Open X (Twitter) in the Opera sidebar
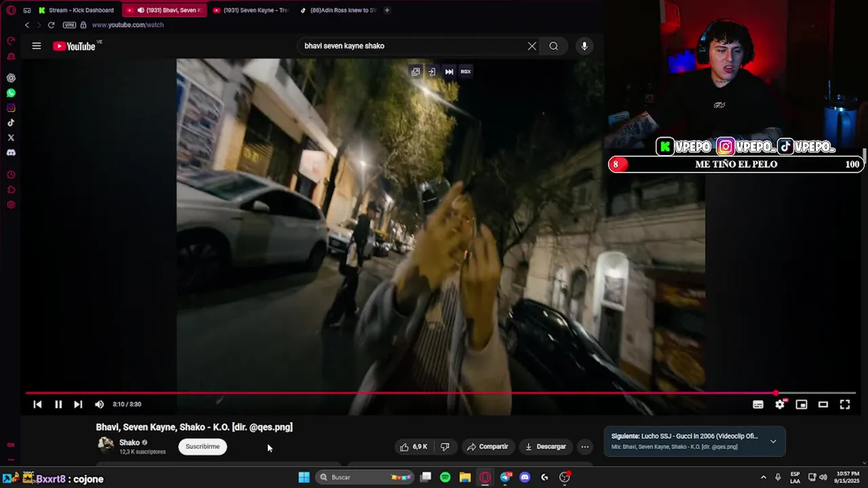 (x=11, y=138)
